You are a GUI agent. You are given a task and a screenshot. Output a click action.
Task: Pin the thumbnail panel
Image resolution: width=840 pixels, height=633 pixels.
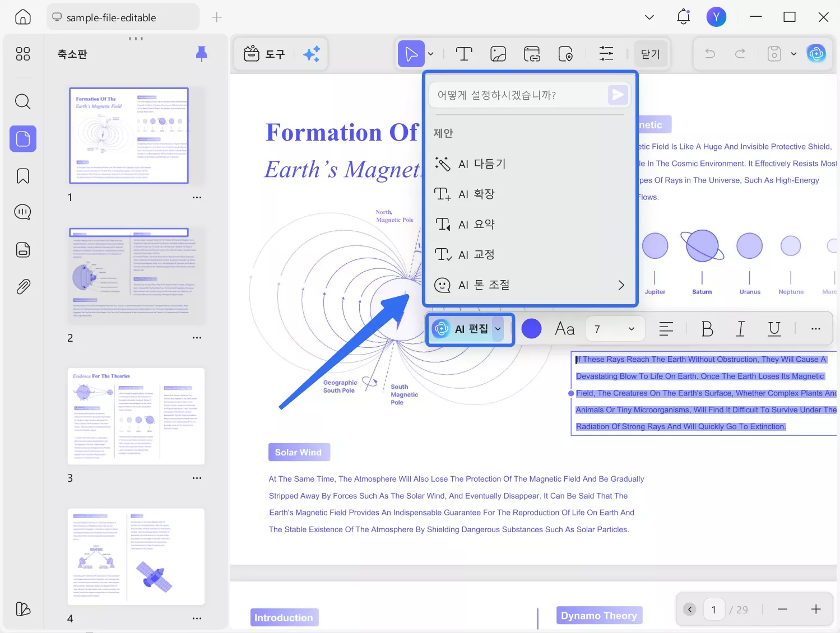[202, 54]
